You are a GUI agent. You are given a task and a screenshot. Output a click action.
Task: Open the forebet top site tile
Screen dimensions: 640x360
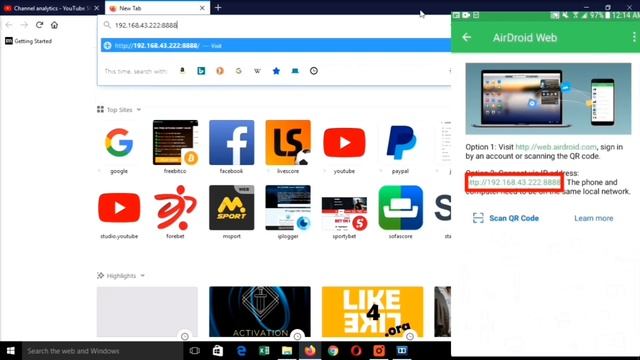tap(175, 212)
